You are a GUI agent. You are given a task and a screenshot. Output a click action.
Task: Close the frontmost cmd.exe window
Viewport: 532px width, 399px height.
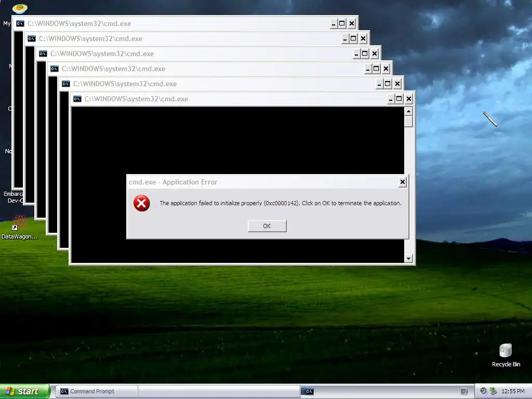coord(409,99)
